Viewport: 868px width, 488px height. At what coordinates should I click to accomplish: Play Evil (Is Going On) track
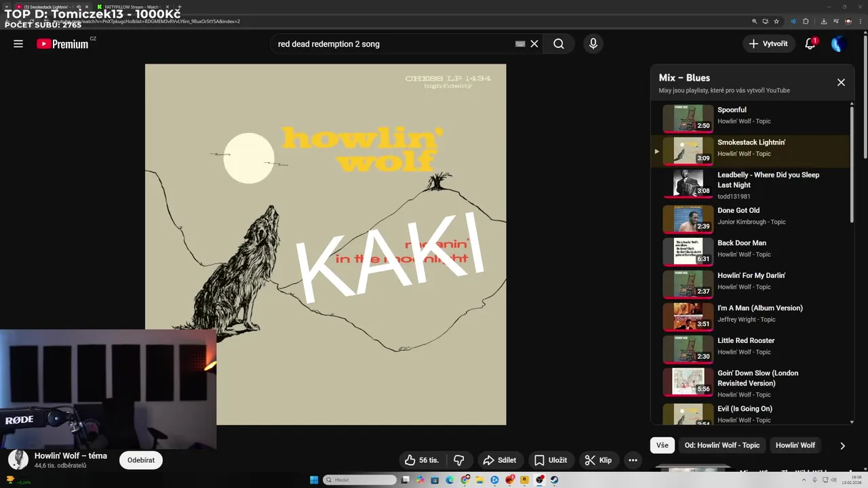(x=749, y=413)
